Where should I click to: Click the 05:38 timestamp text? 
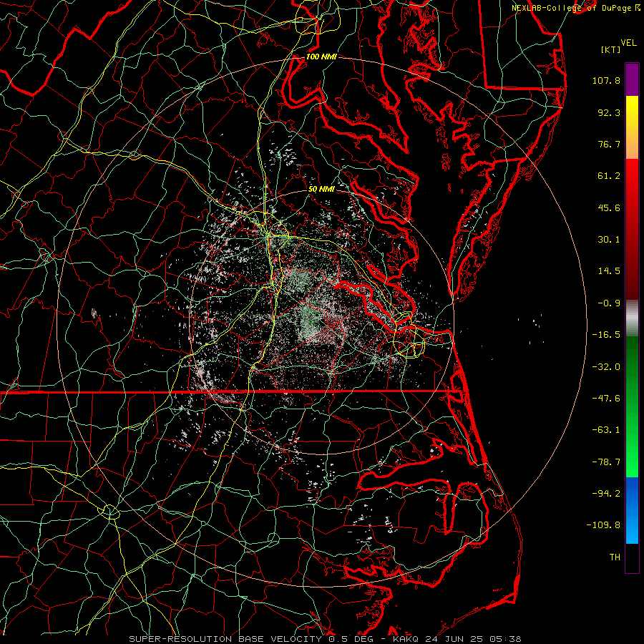click(504, 639)
